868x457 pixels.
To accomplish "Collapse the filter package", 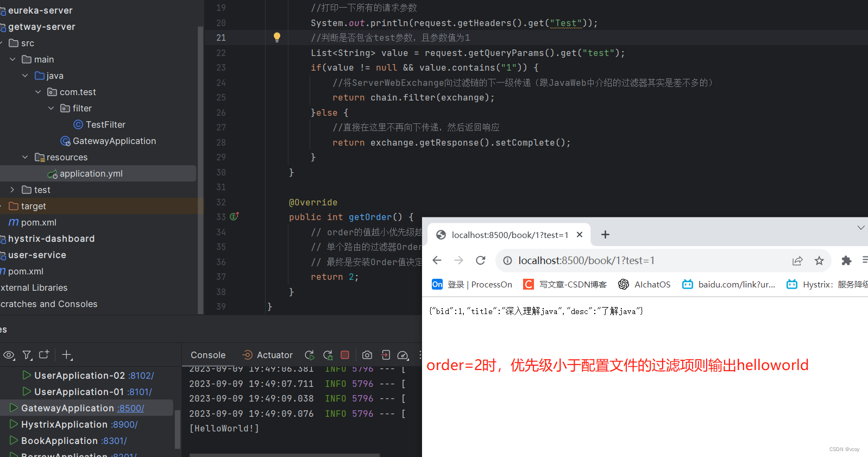I will [x=51, y=108].
